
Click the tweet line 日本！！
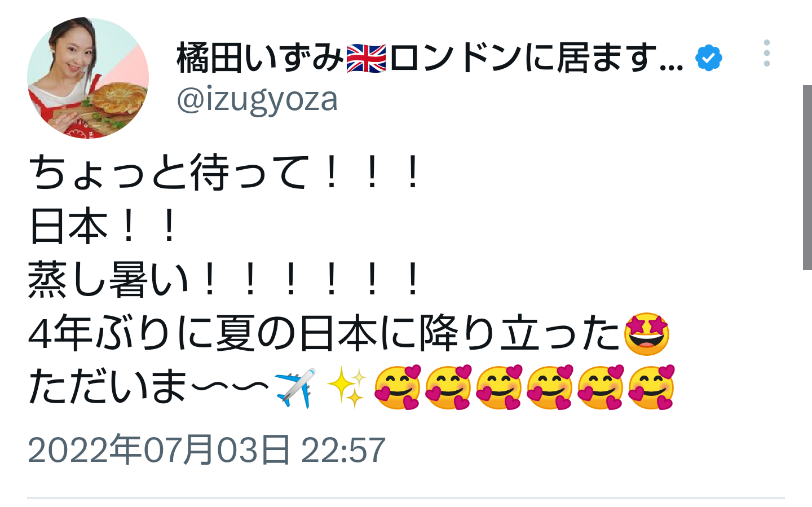pos(103,226)
